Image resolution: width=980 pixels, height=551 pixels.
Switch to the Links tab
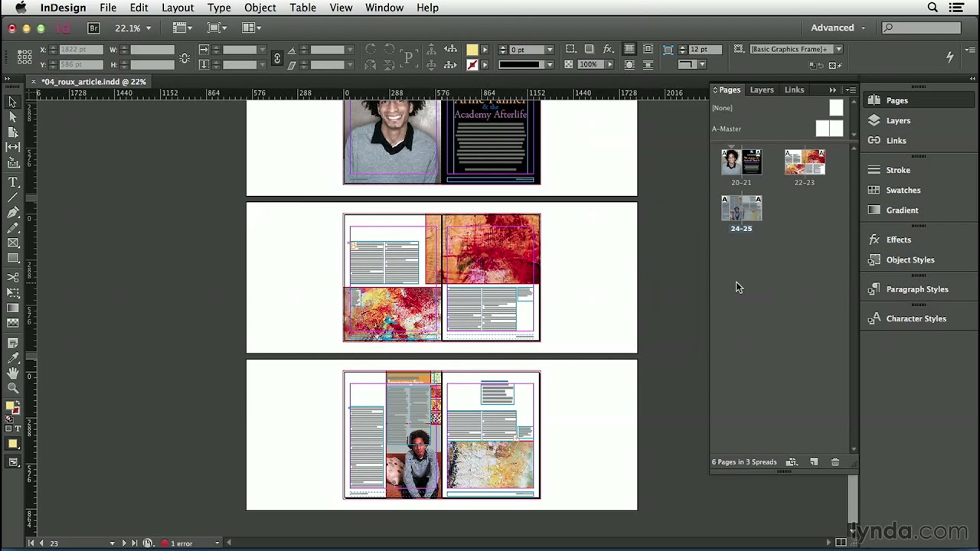click(794, 90)
